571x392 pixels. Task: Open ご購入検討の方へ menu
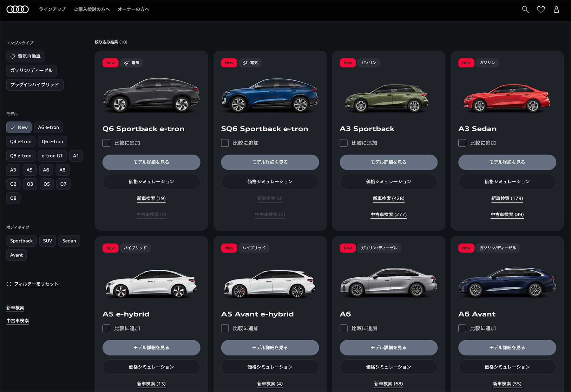pos(92,9)
